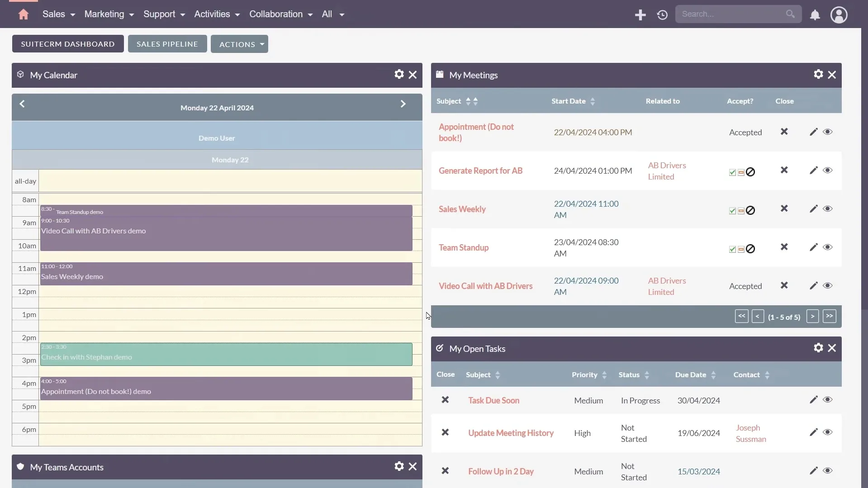Open the recently viewed history icon

[x=662, y=15]
